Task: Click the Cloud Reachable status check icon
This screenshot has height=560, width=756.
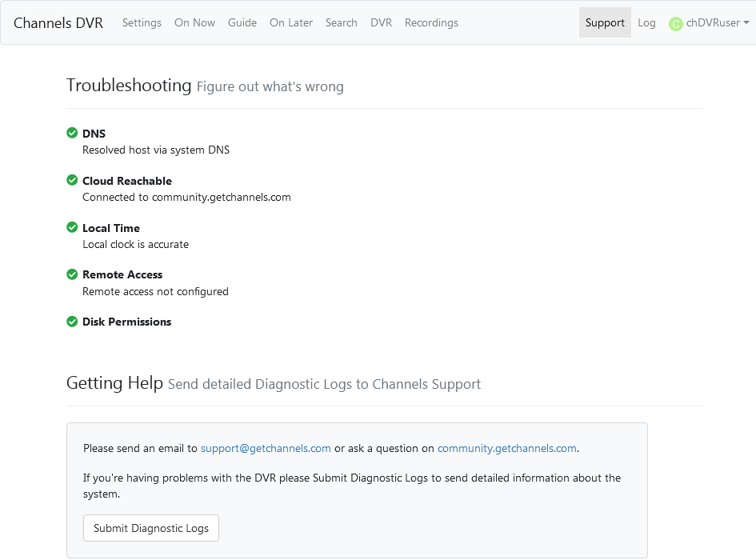Action: pyautogui.click(x=72, y=181)
